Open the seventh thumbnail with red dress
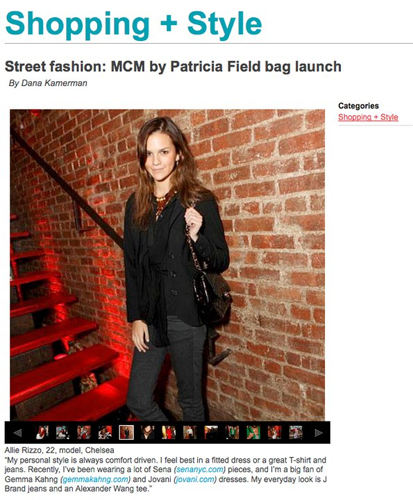This screenshot has height=500, width=413. point(169,432)
